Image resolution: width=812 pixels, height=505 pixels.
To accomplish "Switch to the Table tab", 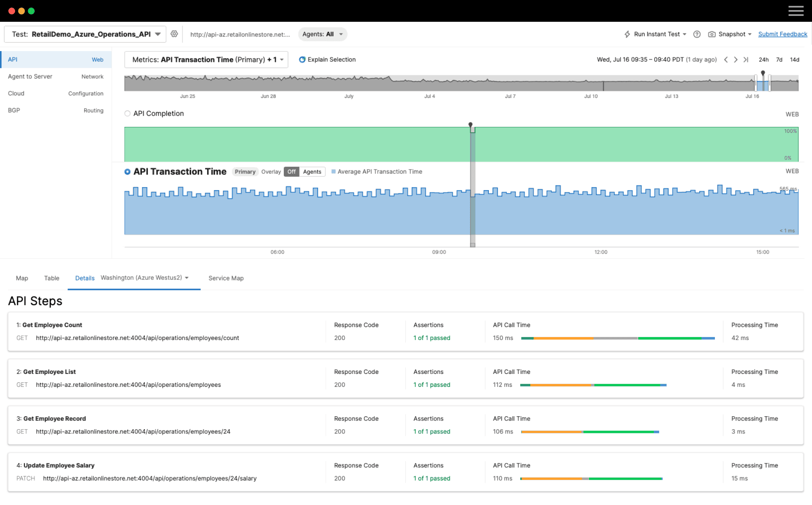I will [51, 278].
